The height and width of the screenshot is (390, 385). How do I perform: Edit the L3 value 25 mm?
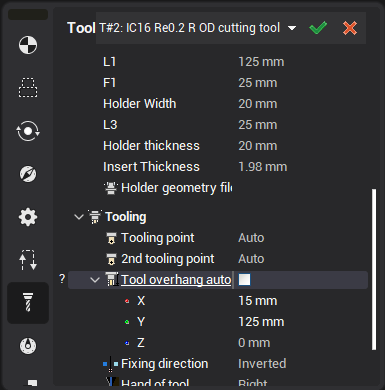click(x=258, y=125)
